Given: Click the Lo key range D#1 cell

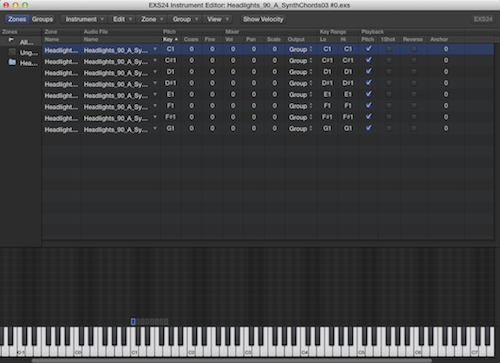Looking at the screenshot, I should pyautogui.click(x=327, y=83).
